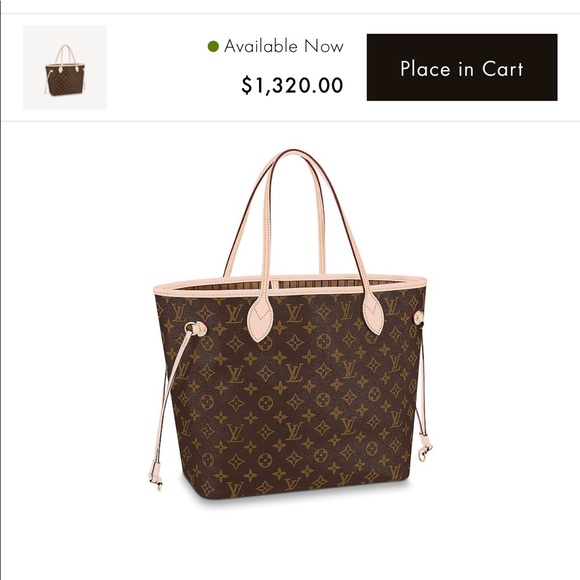The height and width of the screenshot is (580, 580).
Task: Click the green availability dot indicator
Action: coord(213,46)
